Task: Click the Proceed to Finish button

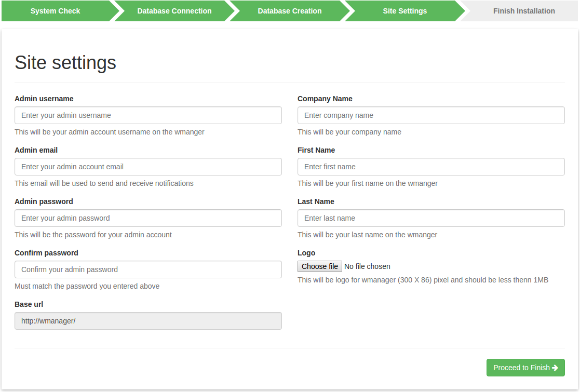Action: [x=525, y=368]
